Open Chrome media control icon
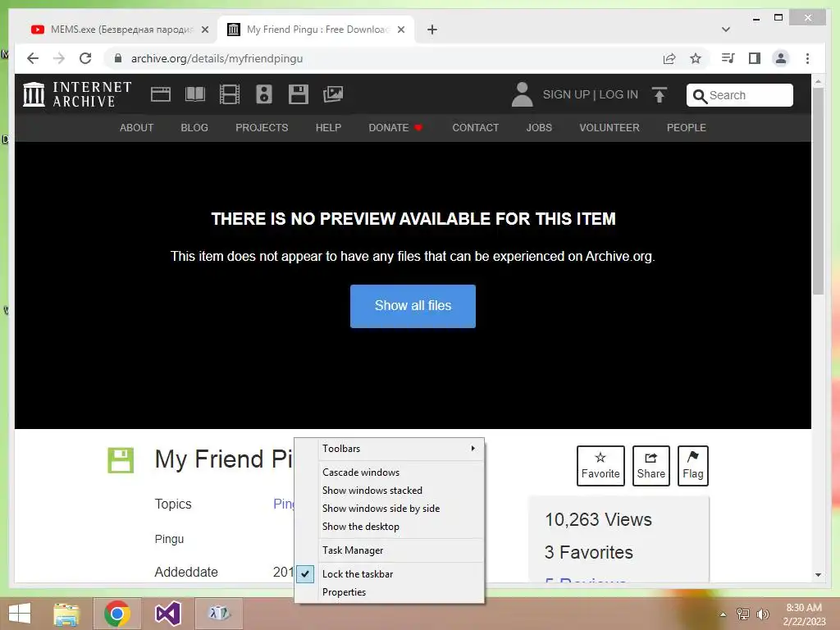 [728, 58]
